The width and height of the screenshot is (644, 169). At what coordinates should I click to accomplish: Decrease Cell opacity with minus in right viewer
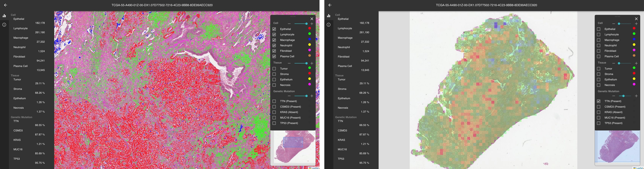coord(614,24)
